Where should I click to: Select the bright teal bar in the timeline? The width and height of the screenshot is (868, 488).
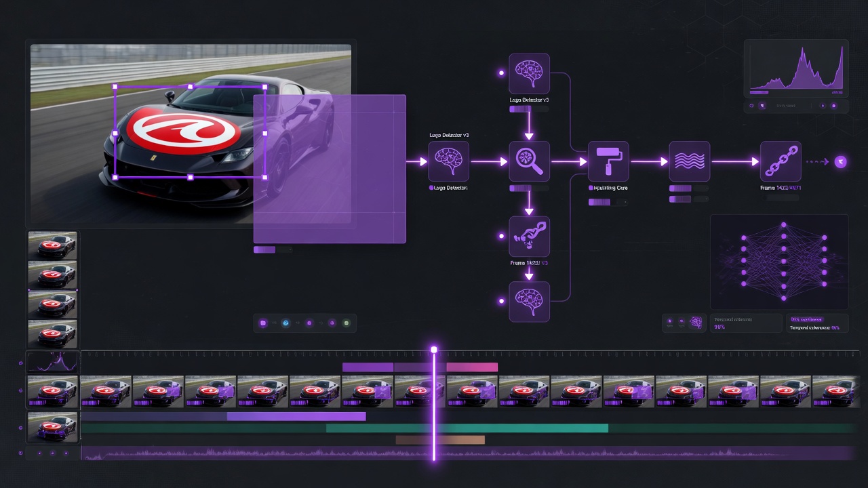pyautogui.click(x=467, y=428)
